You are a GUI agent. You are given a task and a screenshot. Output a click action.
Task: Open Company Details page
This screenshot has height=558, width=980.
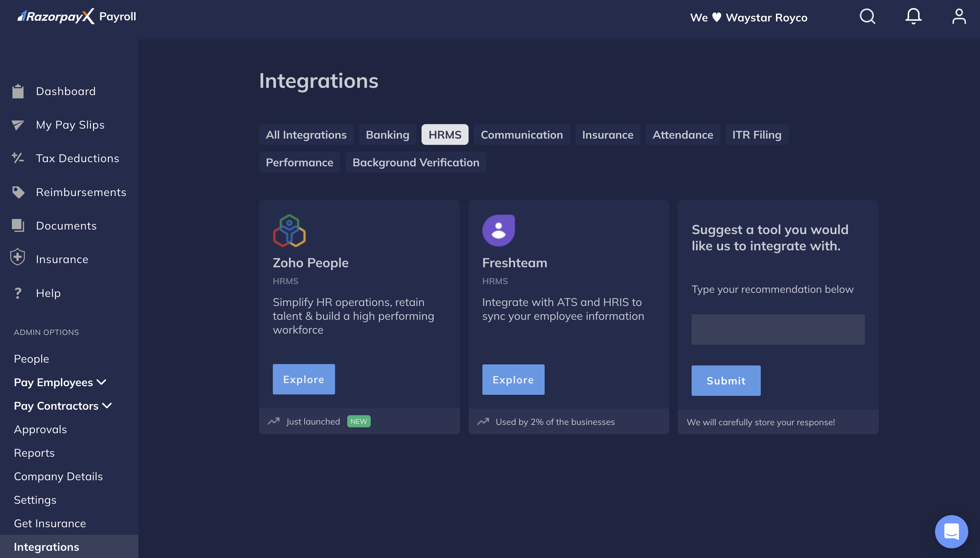[x=58, y=476]
